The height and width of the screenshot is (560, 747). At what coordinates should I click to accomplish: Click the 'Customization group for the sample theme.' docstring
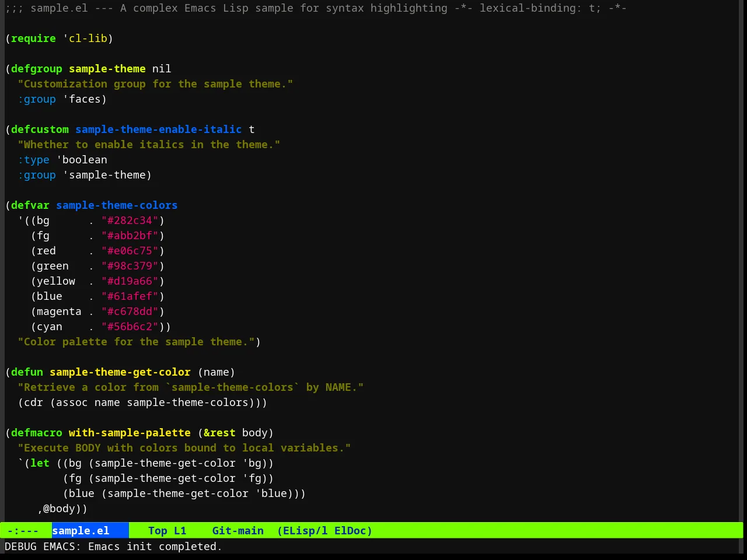[x=155, y=84]
